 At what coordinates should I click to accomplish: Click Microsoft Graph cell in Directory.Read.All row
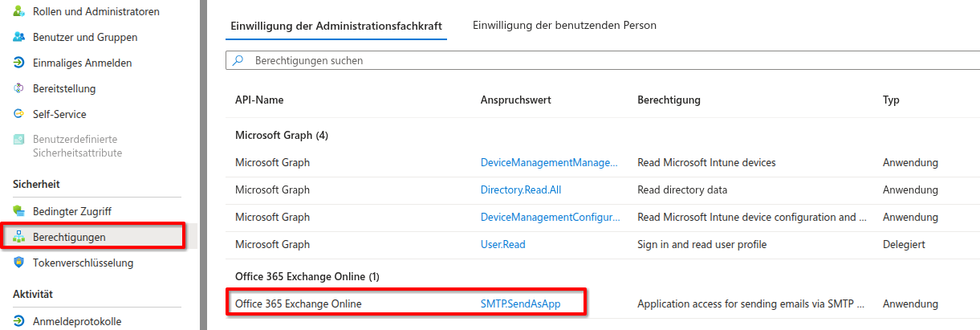[x=272, y=190]
